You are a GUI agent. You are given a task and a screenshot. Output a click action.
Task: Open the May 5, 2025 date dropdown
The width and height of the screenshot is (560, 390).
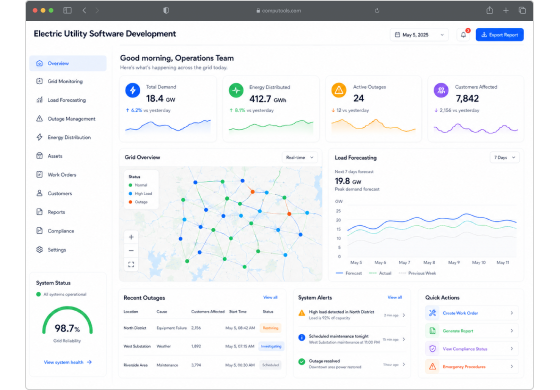(x=419, y=35)
